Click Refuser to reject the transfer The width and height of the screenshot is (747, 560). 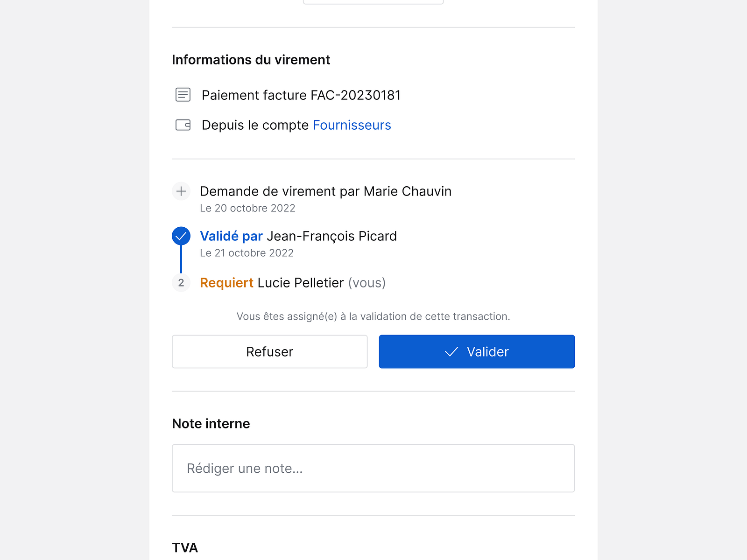269,351
